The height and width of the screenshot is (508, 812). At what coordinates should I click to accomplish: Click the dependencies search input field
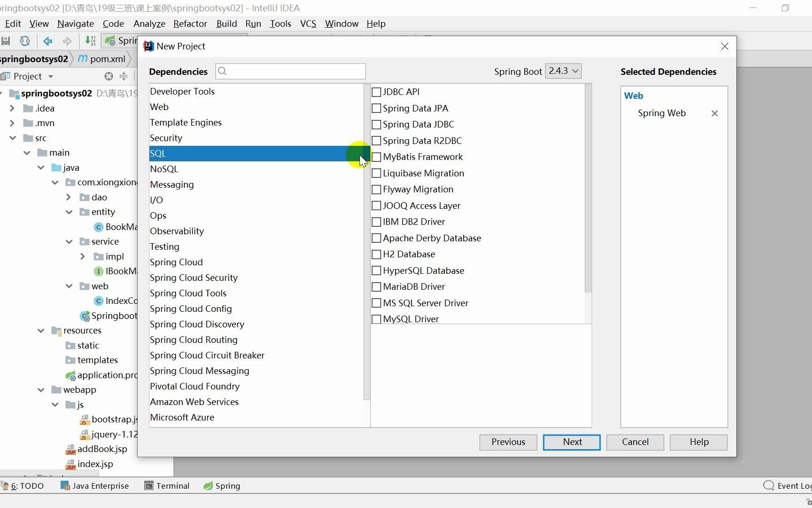point(290,71)
